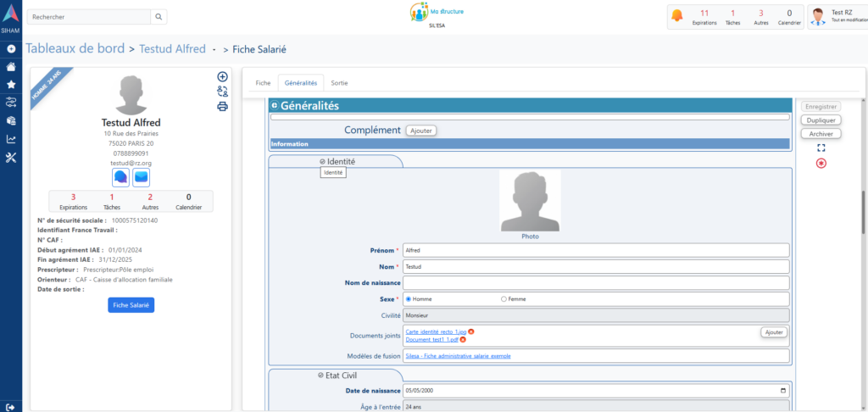This screenshot has height=412, width=868.
Task: Click the home icon in the sidebar
Action: 11,67
